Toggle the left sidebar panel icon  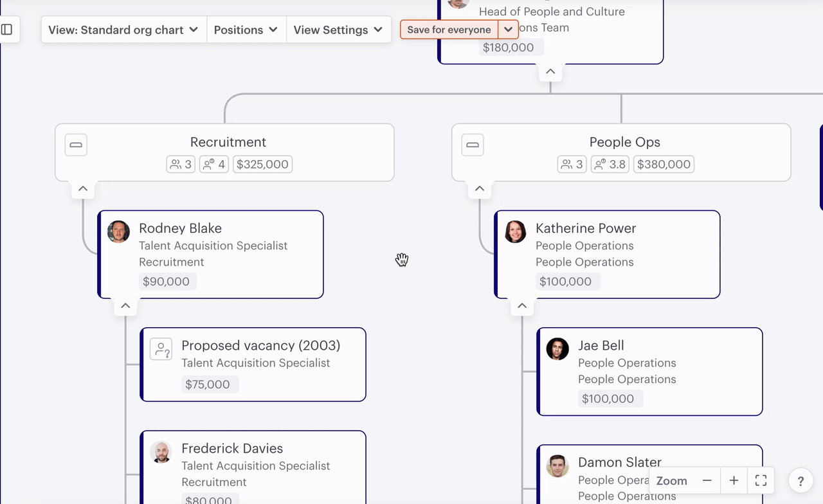coord(7,30)
